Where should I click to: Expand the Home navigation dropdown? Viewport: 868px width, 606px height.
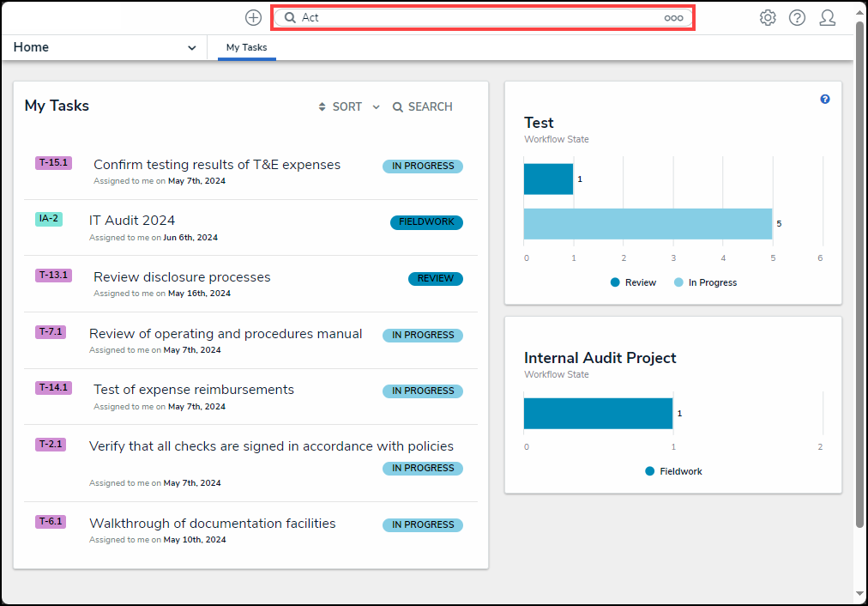191,48
